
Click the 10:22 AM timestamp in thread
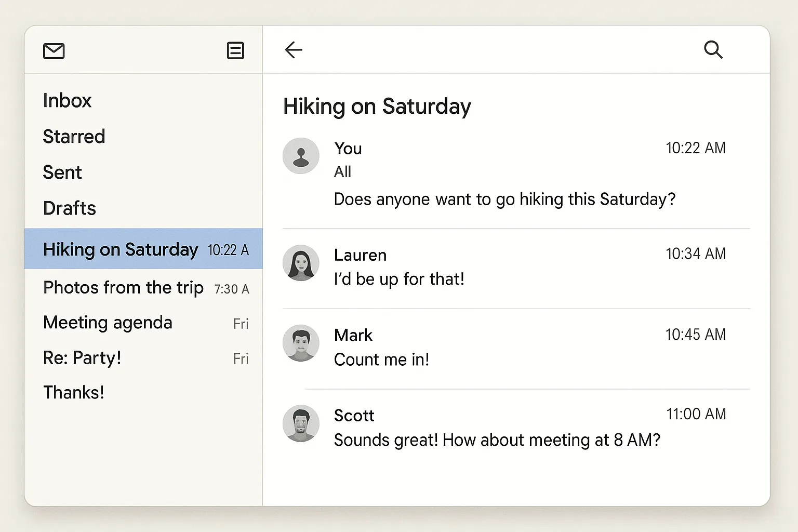pyautogui.click(x=696, y=148)
